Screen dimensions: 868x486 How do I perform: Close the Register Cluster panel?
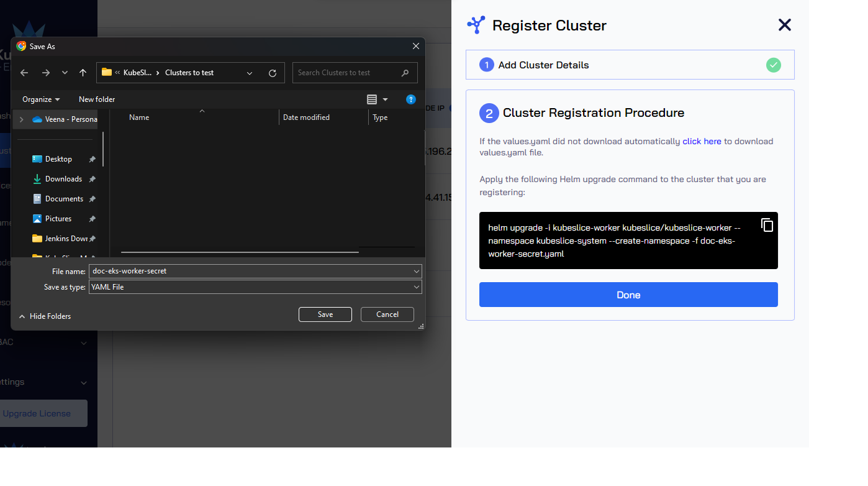785,25
